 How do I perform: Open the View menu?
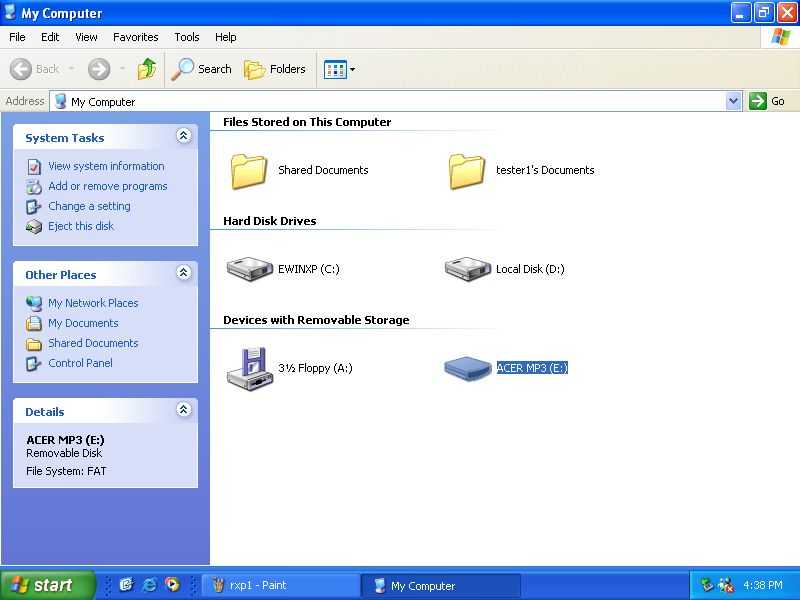pos(86,37)
